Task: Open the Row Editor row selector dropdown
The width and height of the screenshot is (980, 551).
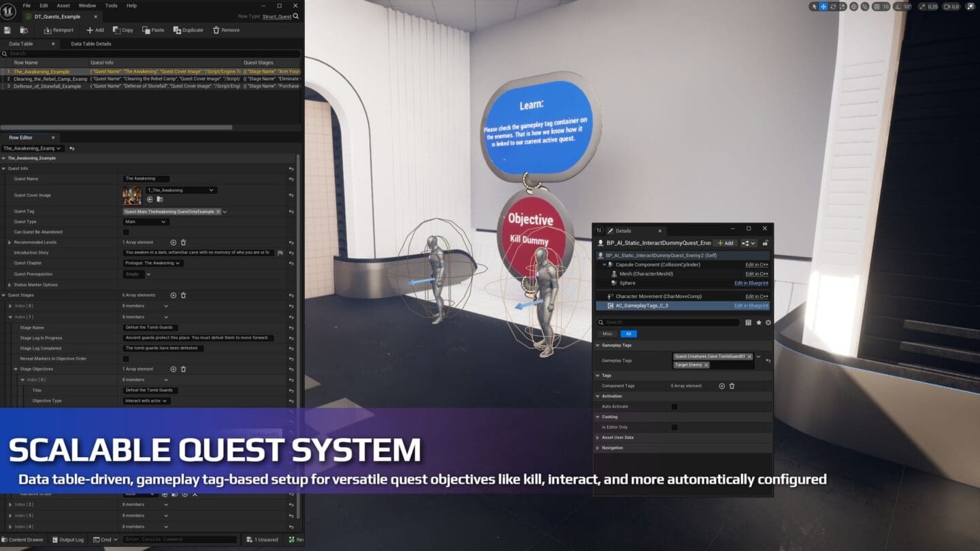Action: coord(33,148)
